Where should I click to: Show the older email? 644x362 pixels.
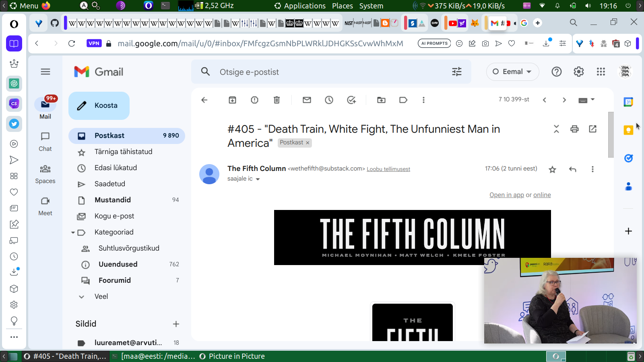click(x=564, y=100)
